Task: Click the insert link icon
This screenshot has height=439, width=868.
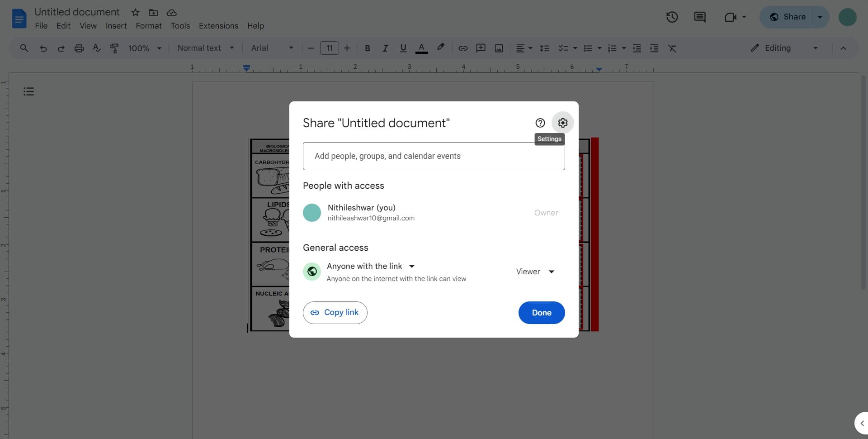Action: coord(462,48)
